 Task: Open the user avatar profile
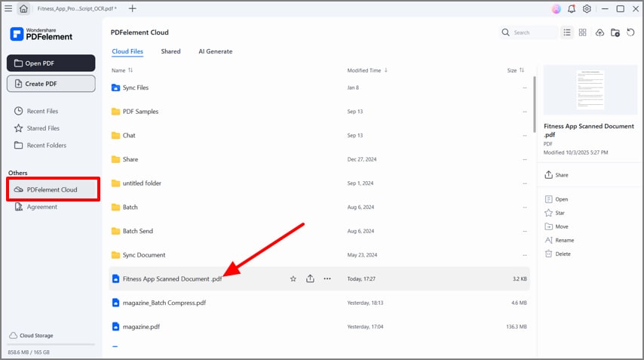pos(556,8)
